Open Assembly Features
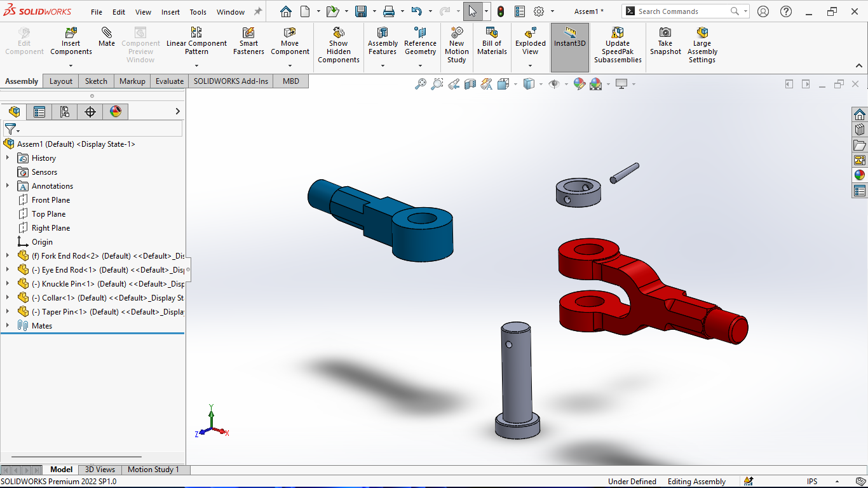Viewport: 868px width, 488px height. (383, 41)
